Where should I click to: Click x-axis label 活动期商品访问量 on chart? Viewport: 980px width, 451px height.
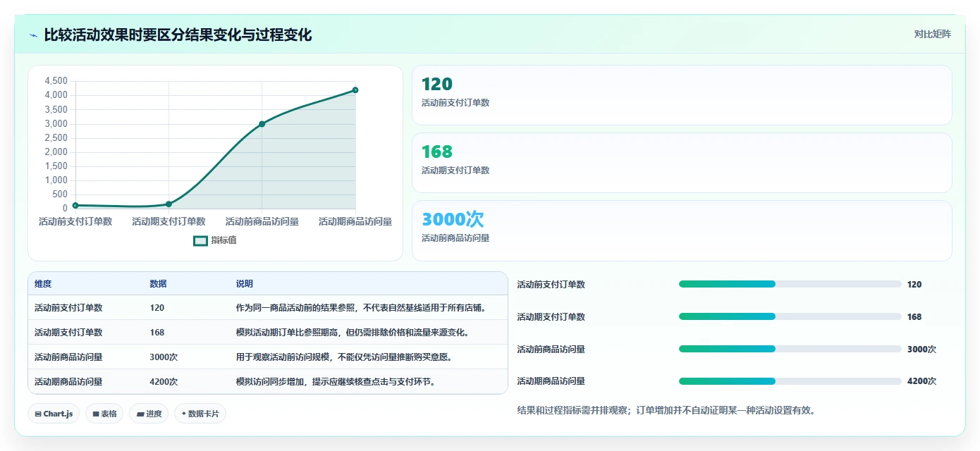point(355,221)
